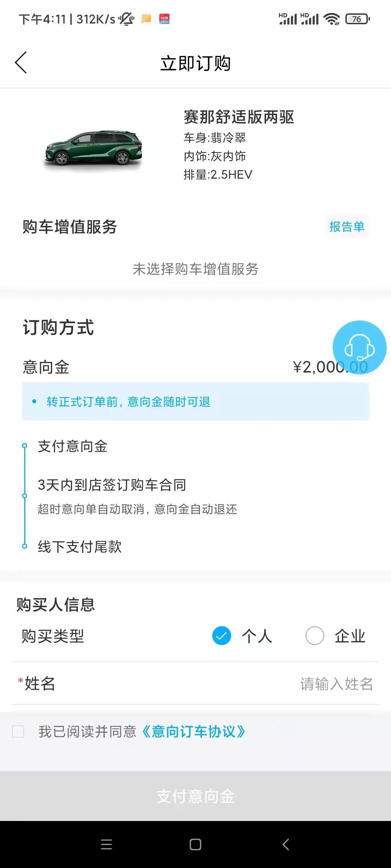Check the 我已阅读并同意 agreement box
Image resolution: width=391 pixels, height=868 pixels.
click(18, 731)
